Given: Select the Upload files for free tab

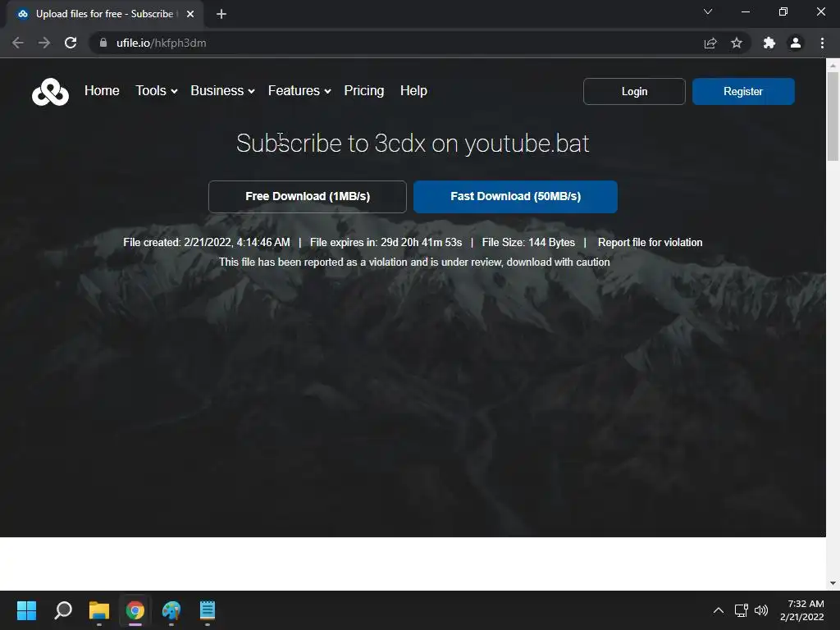Looking at the screenshot, I should pos(104,14).
